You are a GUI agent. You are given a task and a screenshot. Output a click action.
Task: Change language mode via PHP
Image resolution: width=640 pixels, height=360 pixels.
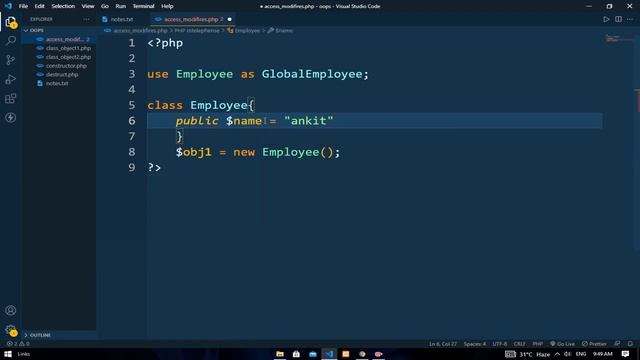538,344
